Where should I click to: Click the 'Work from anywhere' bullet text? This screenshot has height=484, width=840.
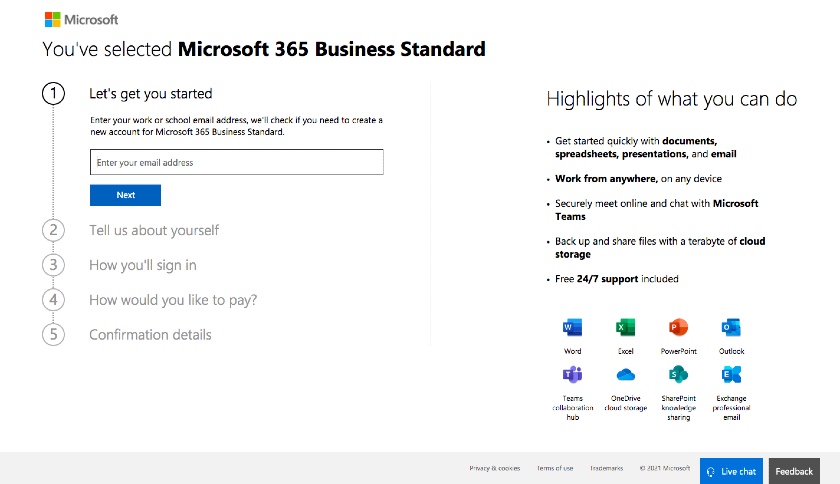tap(638, 178)
